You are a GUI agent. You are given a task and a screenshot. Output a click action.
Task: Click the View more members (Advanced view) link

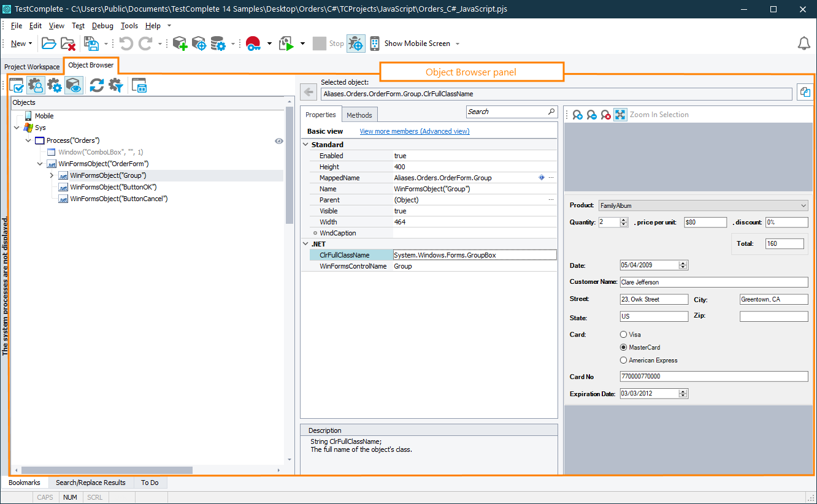[x=415, y=131]
